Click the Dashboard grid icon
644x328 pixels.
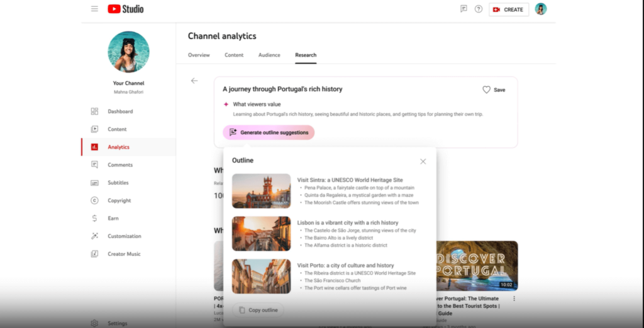(x=94, y=111)
